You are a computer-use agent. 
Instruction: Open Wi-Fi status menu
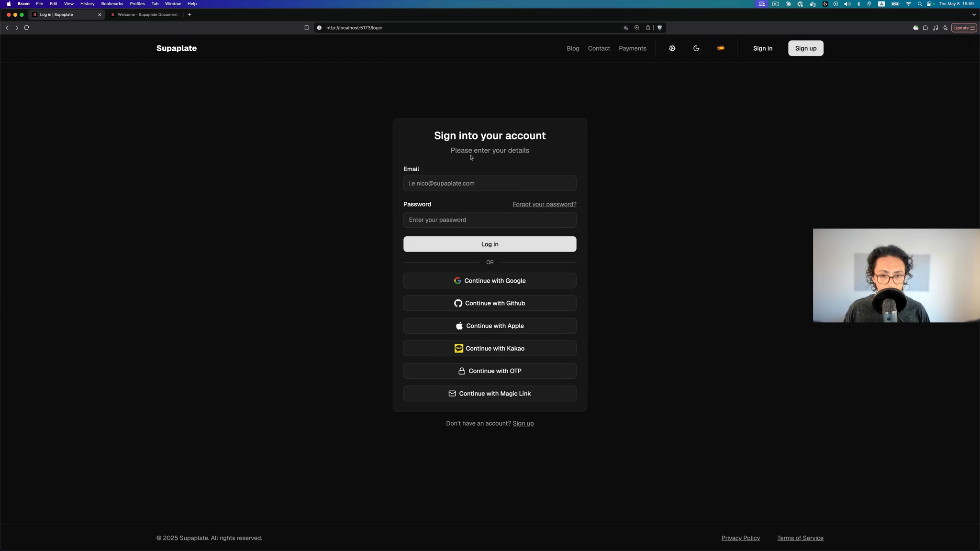point(908,4)
